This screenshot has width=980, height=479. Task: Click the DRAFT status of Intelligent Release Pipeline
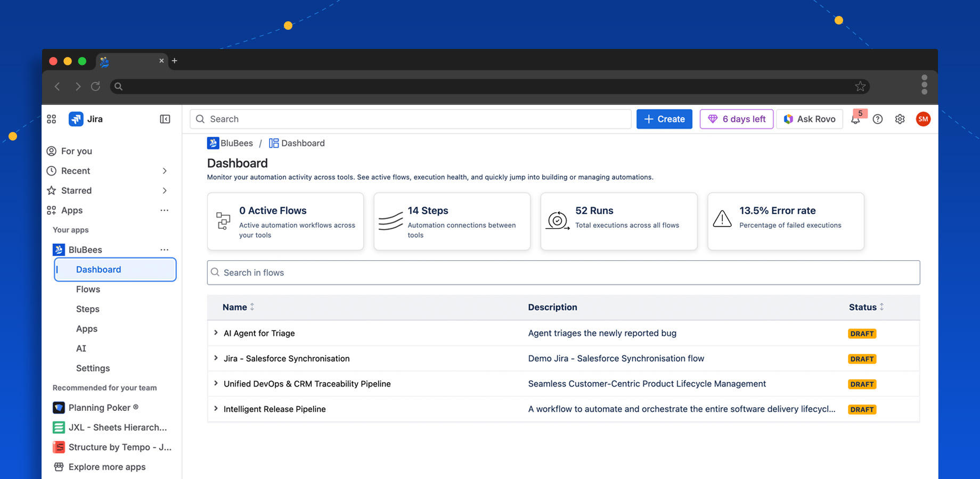[x=862, y=409]
